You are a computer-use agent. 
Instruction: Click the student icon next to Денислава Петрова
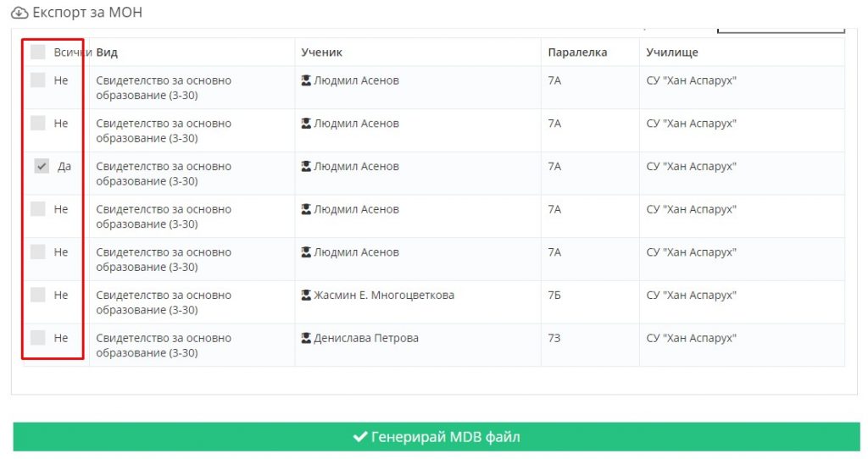(x=305, y=338)
